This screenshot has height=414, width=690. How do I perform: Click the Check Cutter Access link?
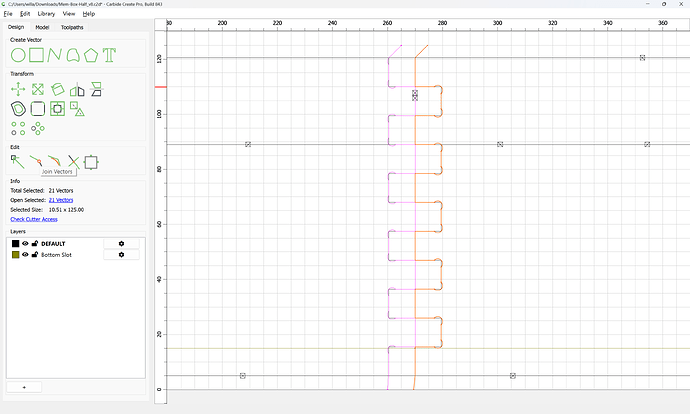coord(34,219)
